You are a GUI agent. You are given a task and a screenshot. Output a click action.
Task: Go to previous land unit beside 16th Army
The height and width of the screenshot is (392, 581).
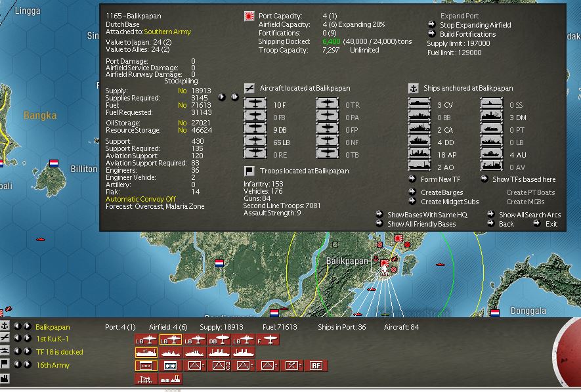tap(17, 364)
